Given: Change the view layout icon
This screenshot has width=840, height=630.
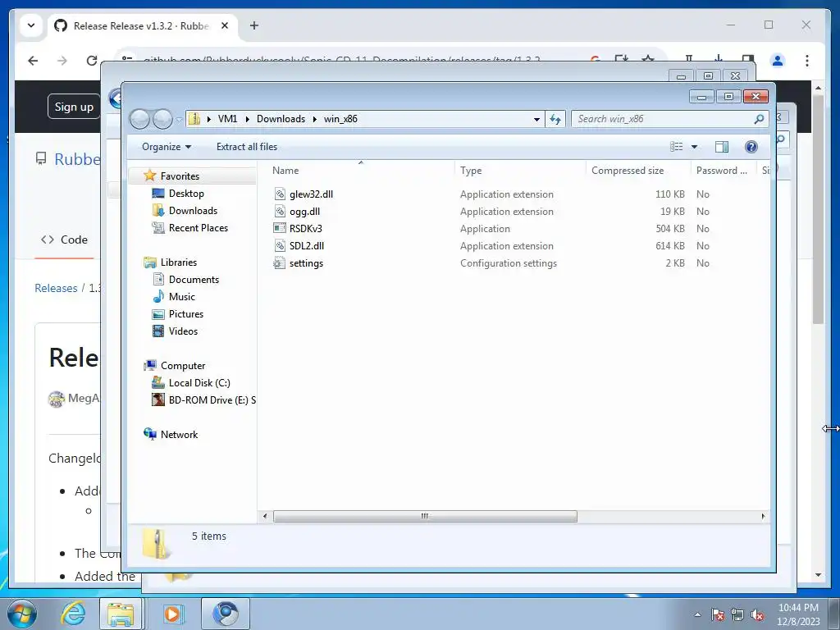Looking at the screenshot, I should point(677,146).
